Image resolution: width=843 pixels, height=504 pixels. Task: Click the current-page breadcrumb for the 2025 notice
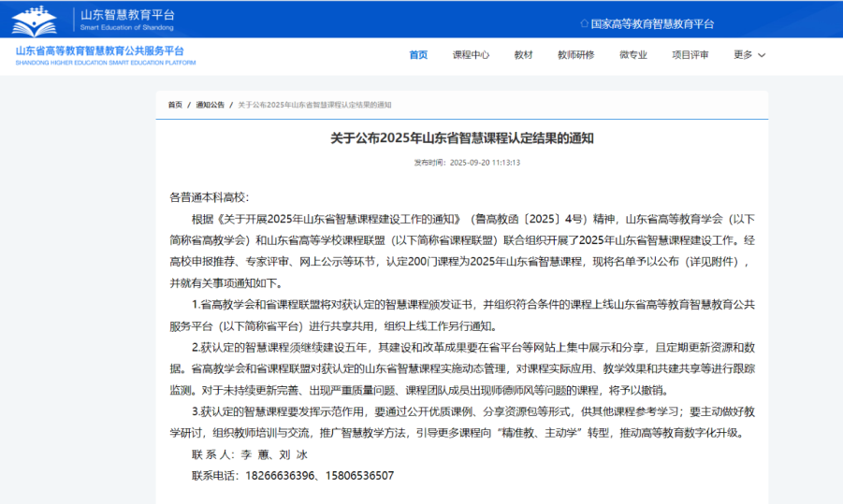[x=314, y=105]
